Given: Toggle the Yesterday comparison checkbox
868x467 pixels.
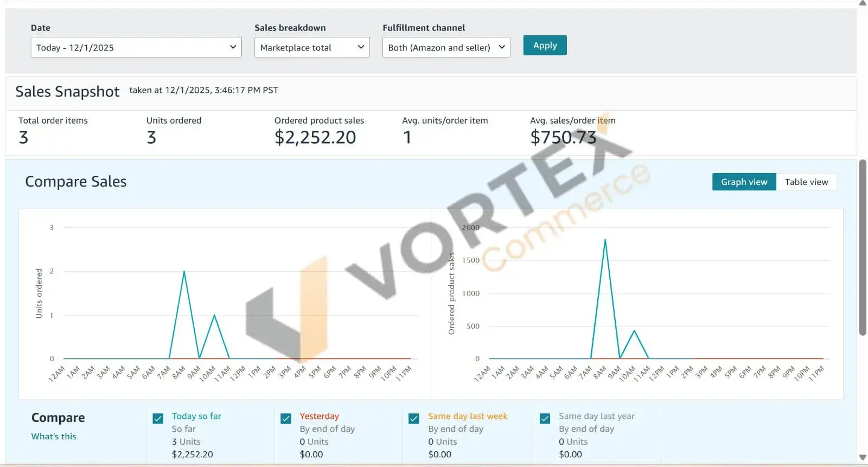Looking at the screenshot, I should (286, 419).
